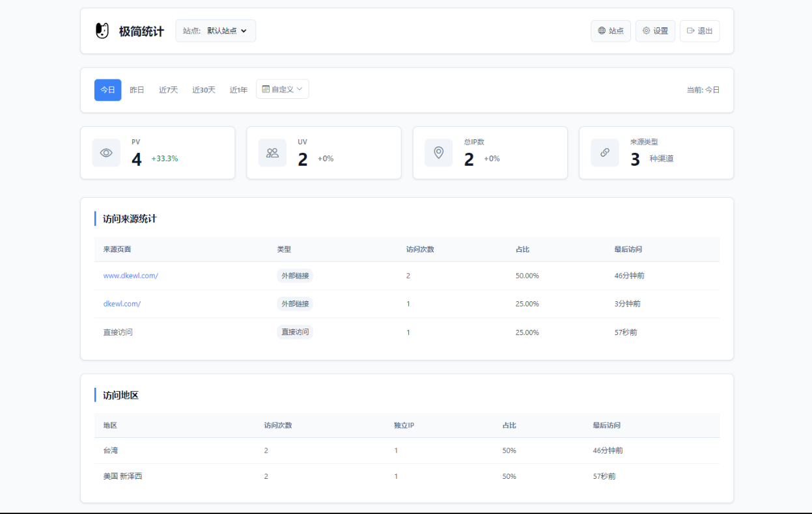Click the 直接访问 type badge
Image resolution: width=812 pixels, height=514 pixels.
(x=295, y=332)
